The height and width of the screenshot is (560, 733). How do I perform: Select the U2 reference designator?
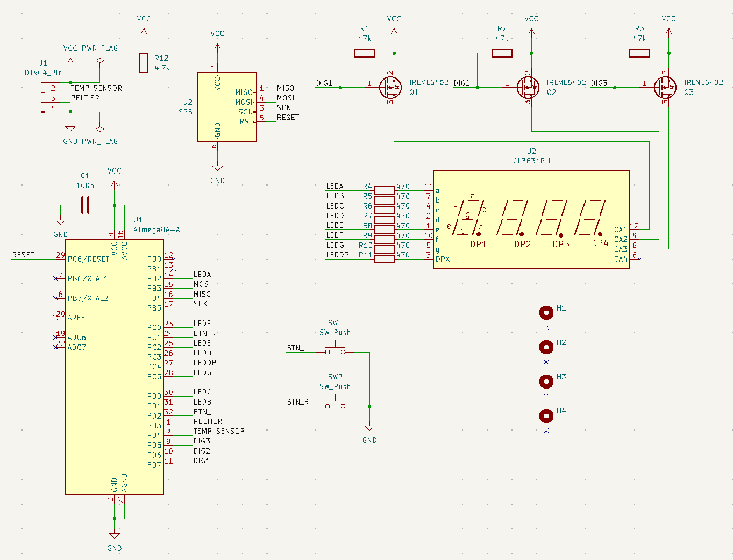(531, 151)
